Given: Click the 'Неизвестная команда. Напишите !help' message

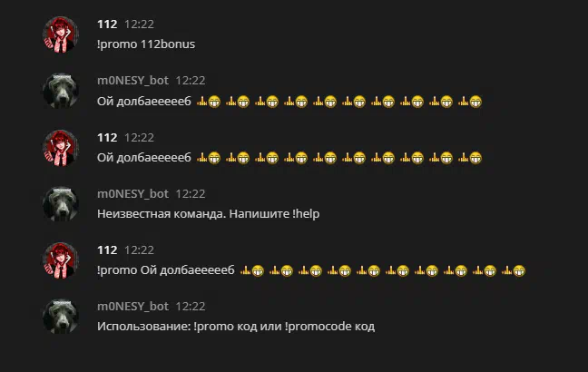Looking at the screenshot, I should pyautogui.click(x=208, y=214).
